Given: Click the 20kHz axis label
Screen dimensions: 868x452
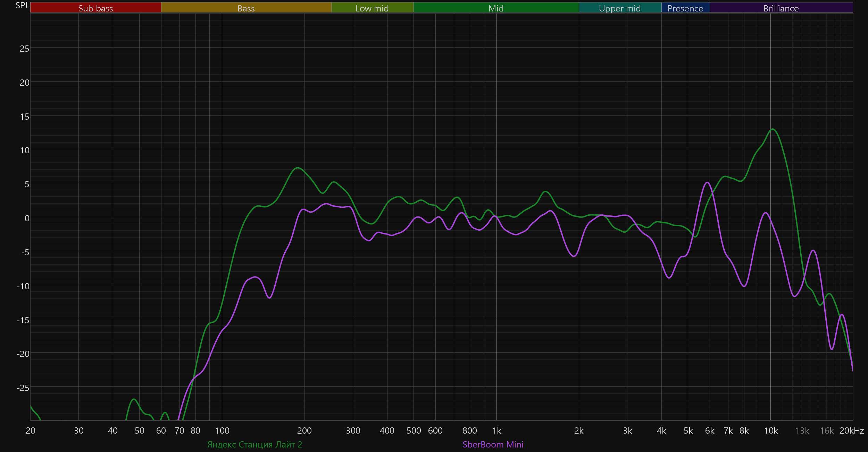Looking at the screenshot, I should pos(851,430).
